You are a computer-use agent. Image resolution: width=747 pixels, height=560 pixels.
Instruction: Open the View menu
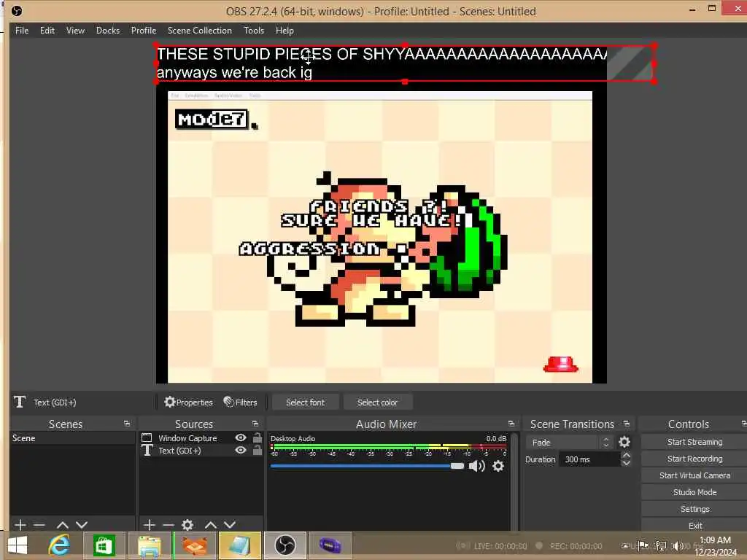(75, 31)
